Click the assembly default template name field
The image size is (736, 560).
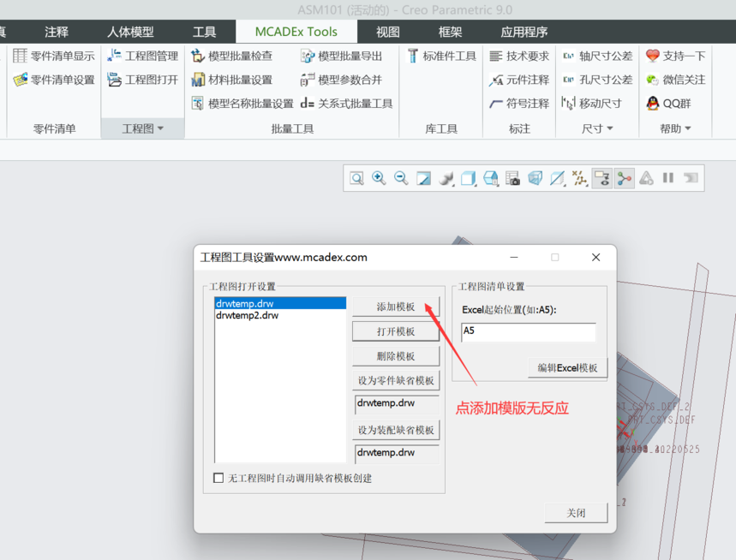point(397,454)
